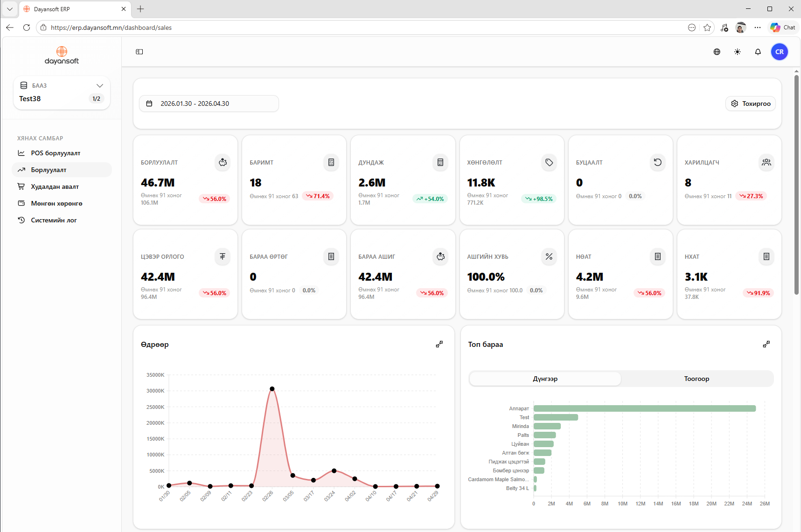Viewport: 801px width, 532px height.
Task: Click the Тохиргоо settings button
Action: [x=751, y=104]
